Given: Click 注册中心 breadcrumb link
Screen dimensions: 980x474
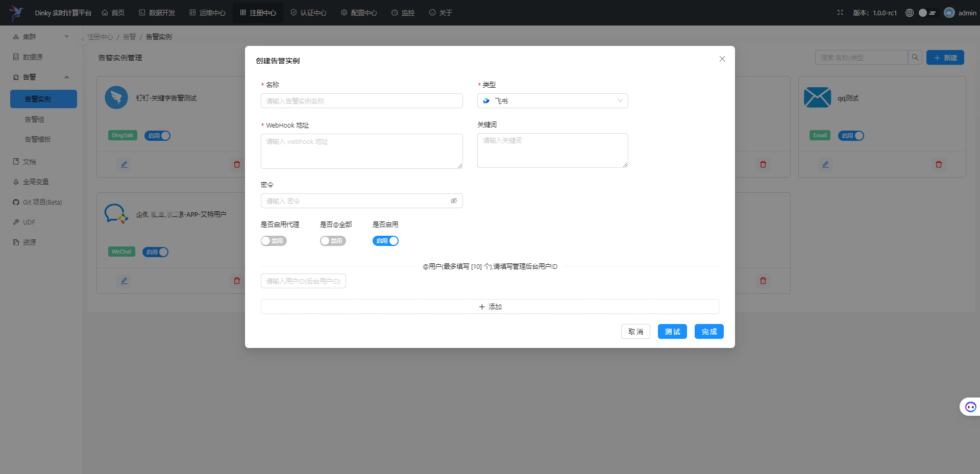Looking at the screenshot, I should (x=100, y=37).
